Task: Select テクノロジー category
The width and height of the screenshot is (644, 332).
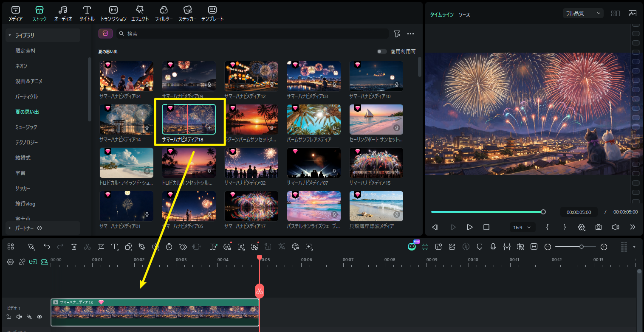Action: (x=26, y=143)
